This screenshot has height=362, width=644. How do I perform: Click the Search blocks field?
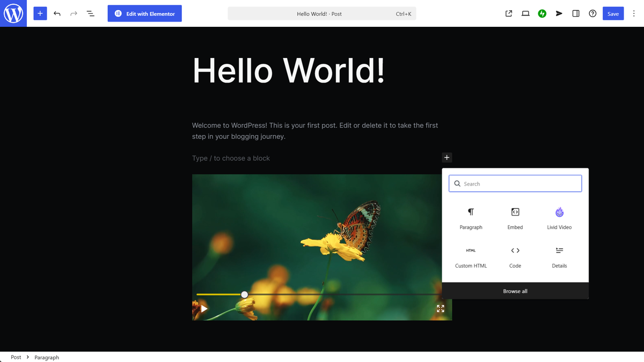(x=515, y=183)
